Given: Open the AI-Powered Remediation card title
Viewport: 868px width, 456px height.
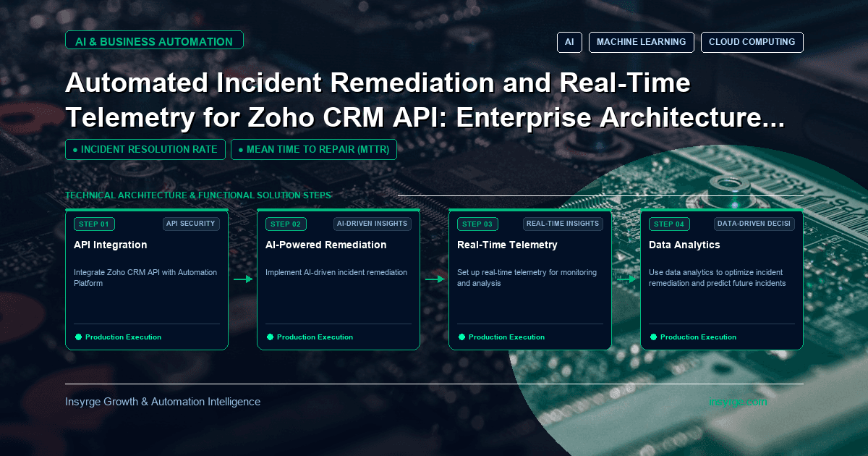Looking at the screenshot, I should point(325,245).
